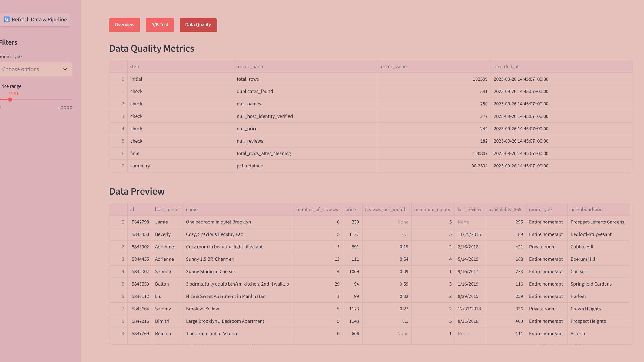Click the 'name' column header in Data Preview
This screenshot has height=362, width=644.
238,209
